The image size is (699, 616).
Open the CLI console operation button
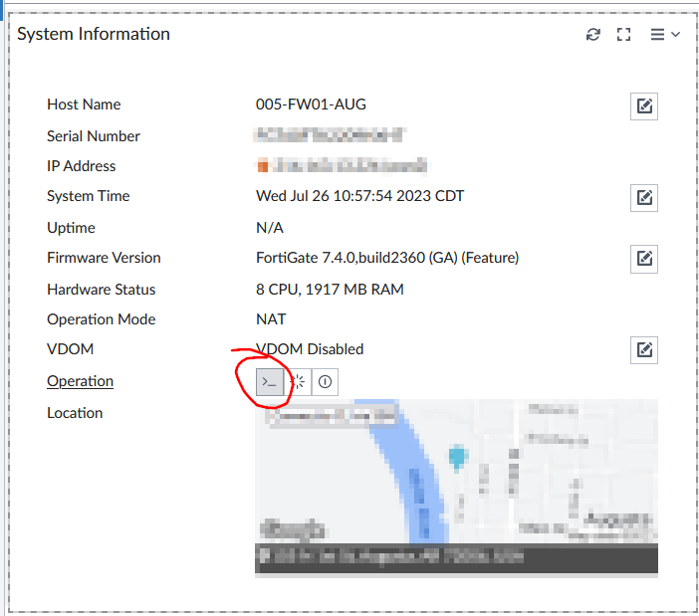point(270,382)
